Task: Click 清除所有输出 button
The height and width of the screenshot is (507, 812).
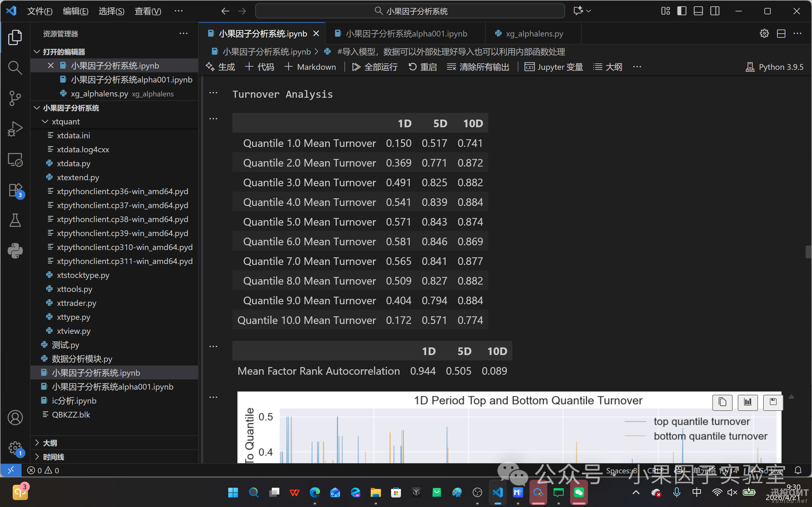Action: tap(478, 67)
